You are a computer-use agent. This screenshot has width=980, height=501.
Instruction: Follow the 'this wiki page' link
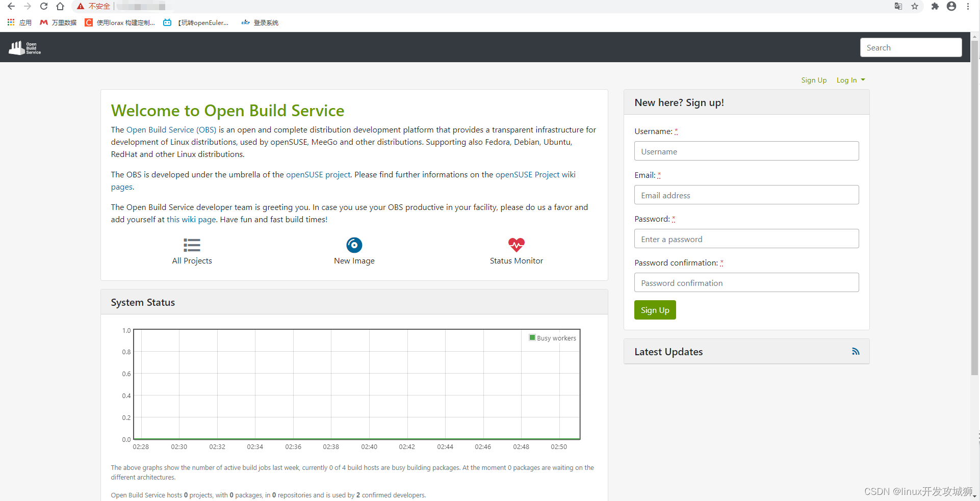pyautogui.click(x=191, y=220)
